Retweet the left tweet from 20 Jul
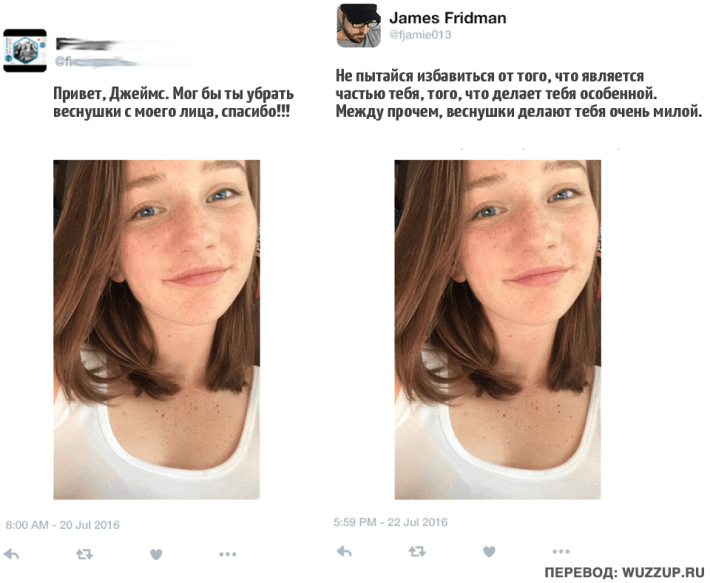The image size is (710, 583). pos(84,554)
